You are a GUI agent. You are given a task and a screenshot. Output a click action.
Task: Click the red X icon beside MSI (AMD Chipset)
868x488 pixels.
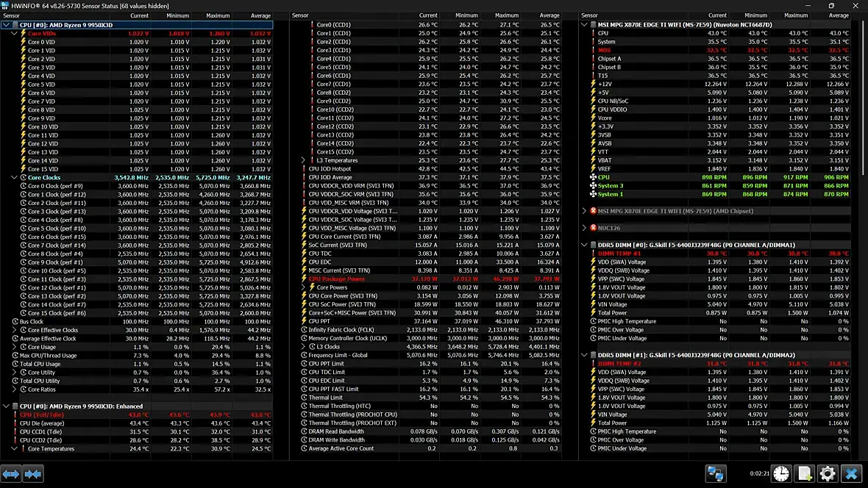click(593, 211)
